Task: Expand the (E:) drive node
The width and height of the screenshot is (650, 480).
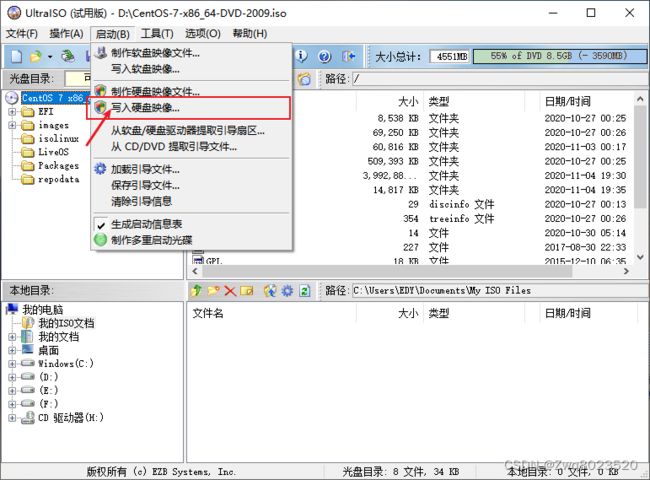Action: click(x=12, y=390)
